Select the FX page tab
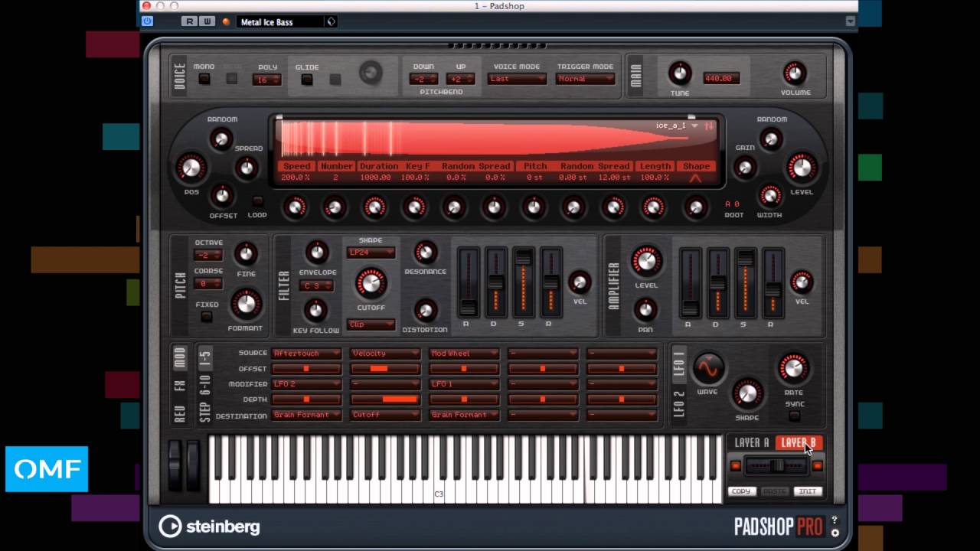980x551 pixels. [180, 385]
